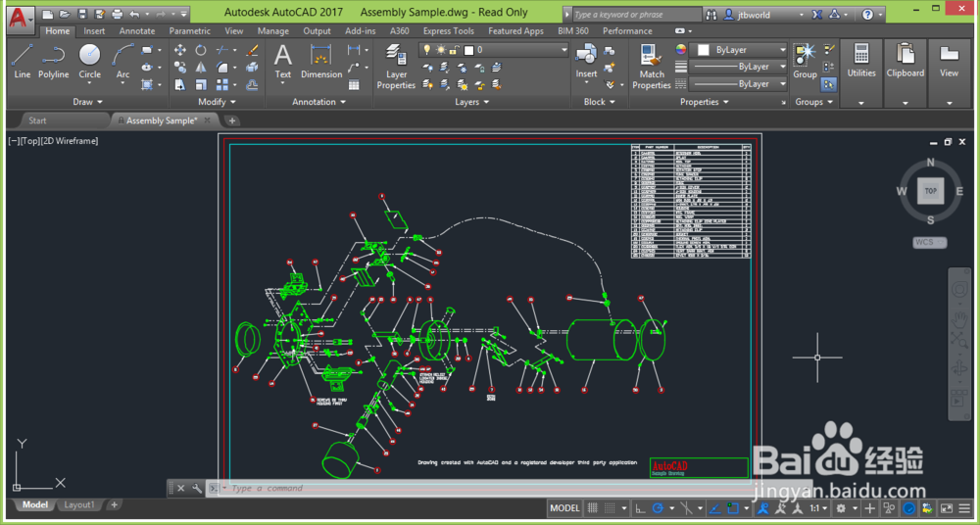Click the TOP face of ViewCube
This screenshot has width=980, height=525.
(931, 191)
